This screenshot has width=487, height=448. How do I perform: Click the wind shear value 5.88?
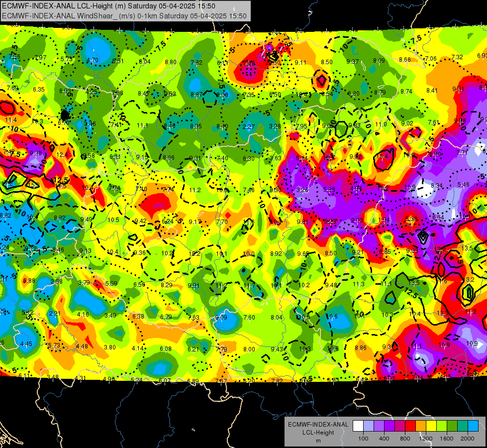329,189
